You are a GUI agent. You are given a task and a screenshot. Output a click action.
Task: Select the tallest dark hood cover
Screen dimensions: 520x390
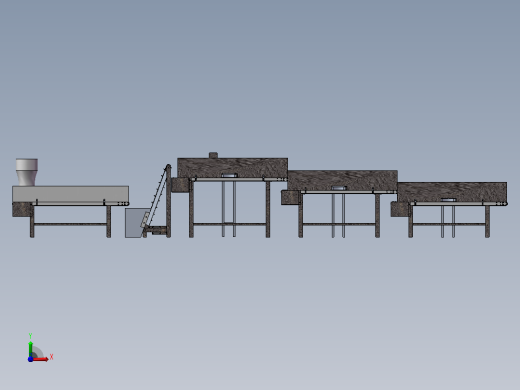[232, 168]
